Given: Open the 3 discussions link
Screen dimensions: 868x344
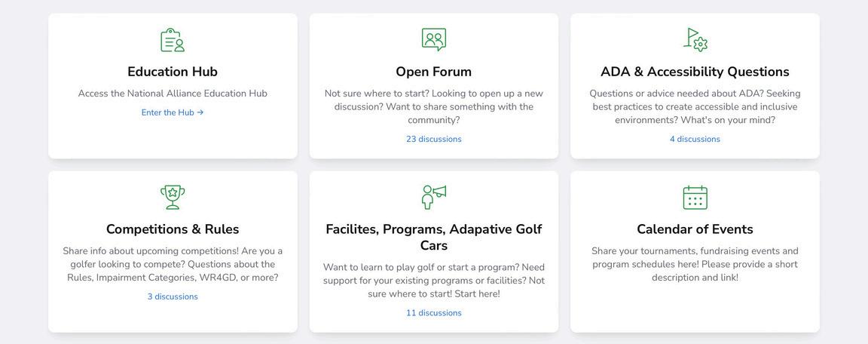Looking at the screenshot, I should coord(173,296).
